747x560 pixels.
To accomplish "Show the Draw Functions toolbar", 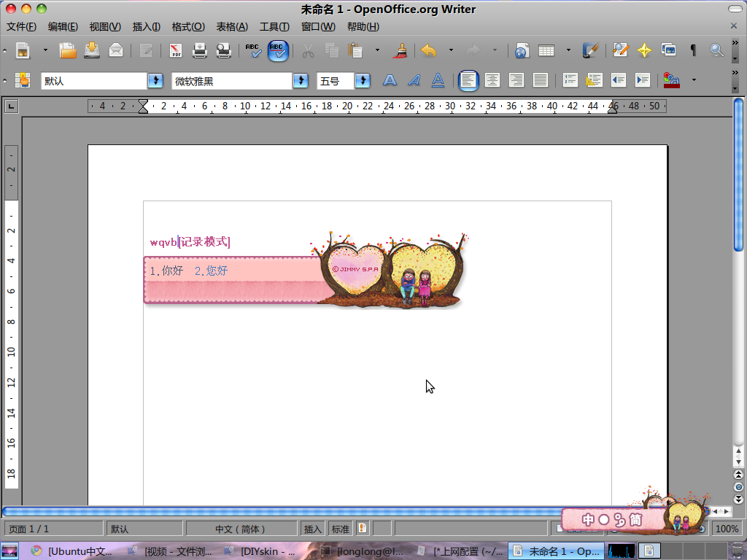I will [590, 50].
